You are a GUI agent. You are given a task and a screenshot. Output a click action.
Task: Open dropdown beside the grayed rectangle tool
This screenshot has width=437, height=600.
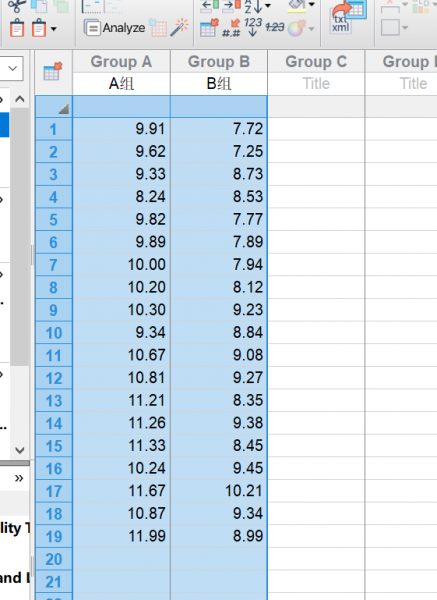[x=405, y=28]
